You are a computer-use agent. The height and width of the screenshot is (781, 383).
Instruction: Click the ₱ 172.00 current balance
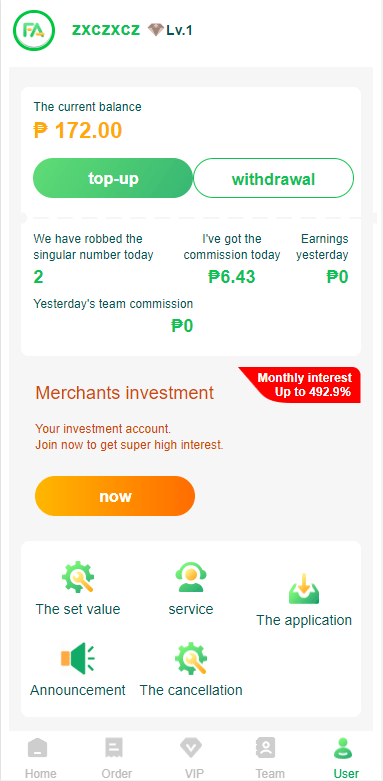click(78, 130)
